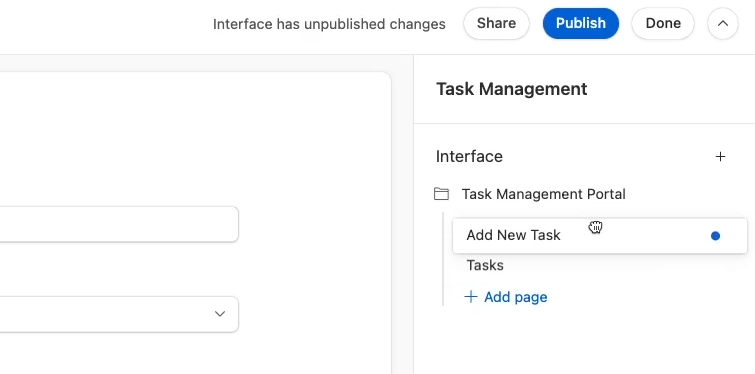Click inside the upper text input field

pyautogui.click(x=119, y=224)
